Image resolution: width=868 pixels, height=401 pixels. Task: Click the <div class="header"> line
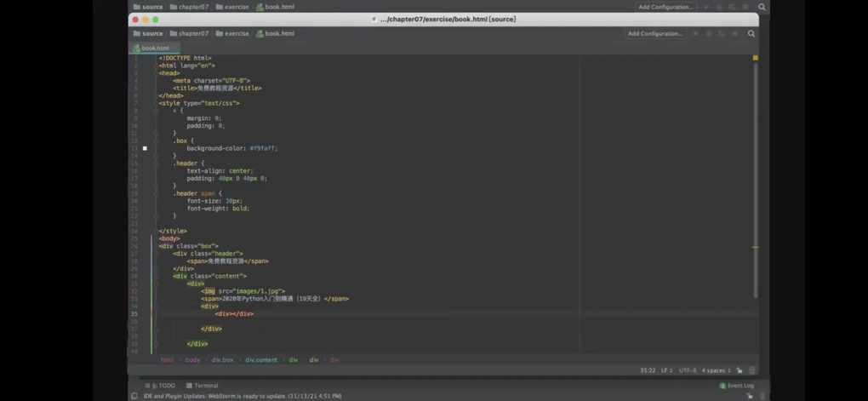(x=208, y=254)
